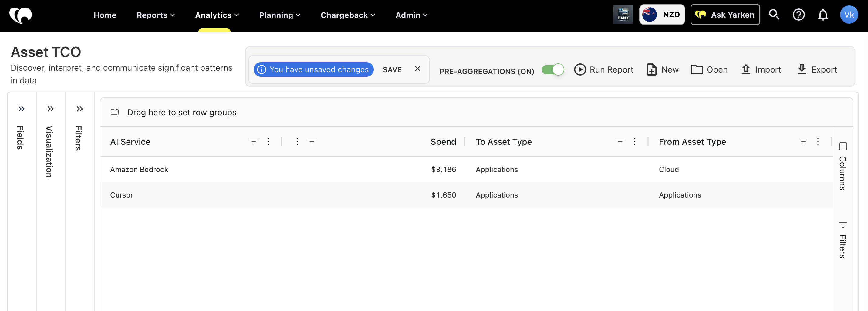Screen dimensions: 868x311
Task: Click the row groups icon
Action: (115, 112)
